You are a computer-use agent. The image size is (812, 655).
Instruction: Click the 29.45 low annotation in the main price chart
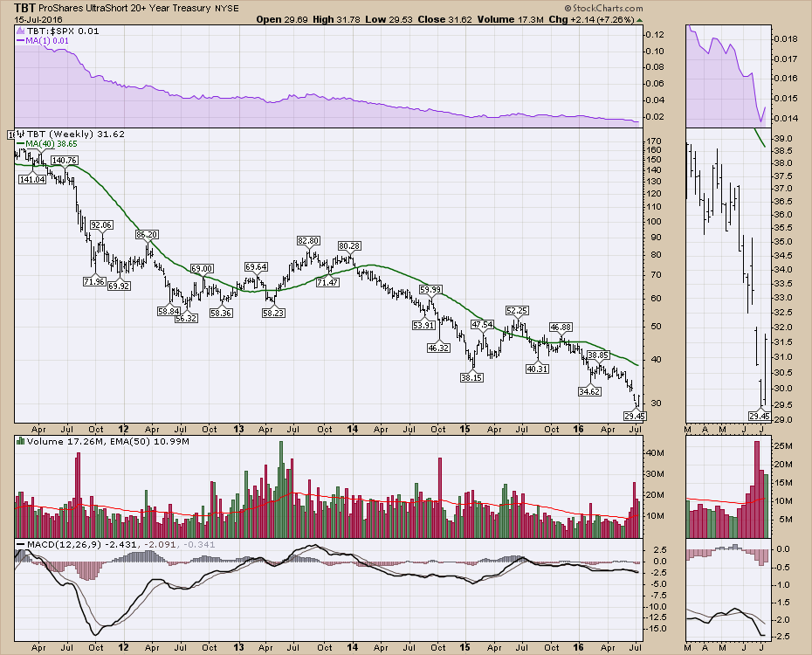(635, 416)
